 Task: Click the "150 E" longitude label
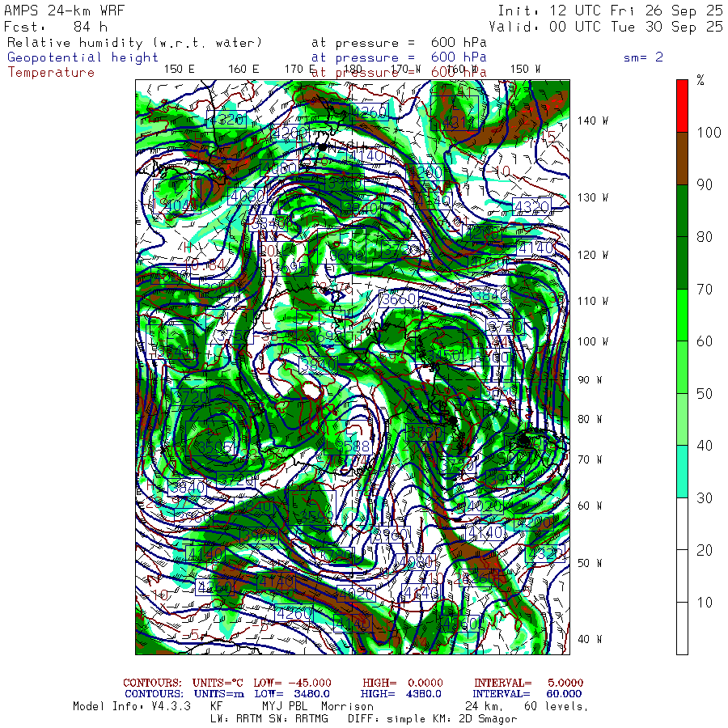(179, 69)
